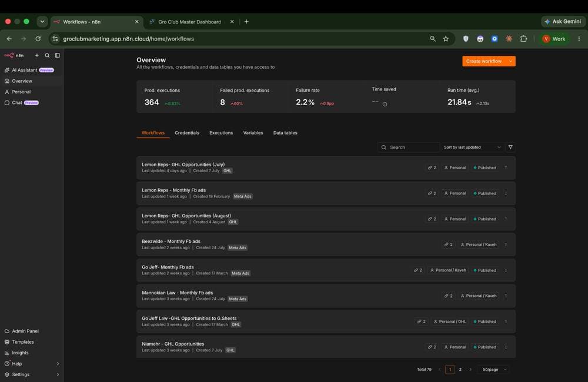Click the n8n logo in sidebar
This screenshot has width=588, height=382.
14,55
